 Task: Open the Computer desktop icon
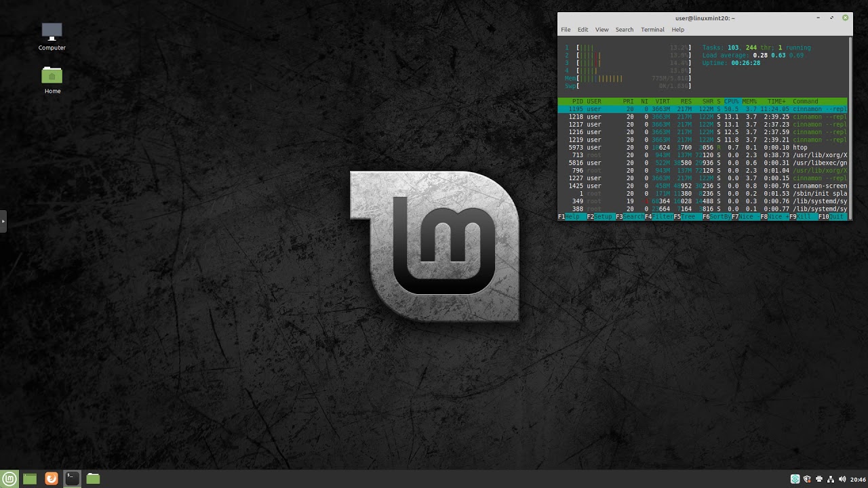point(52,37)
